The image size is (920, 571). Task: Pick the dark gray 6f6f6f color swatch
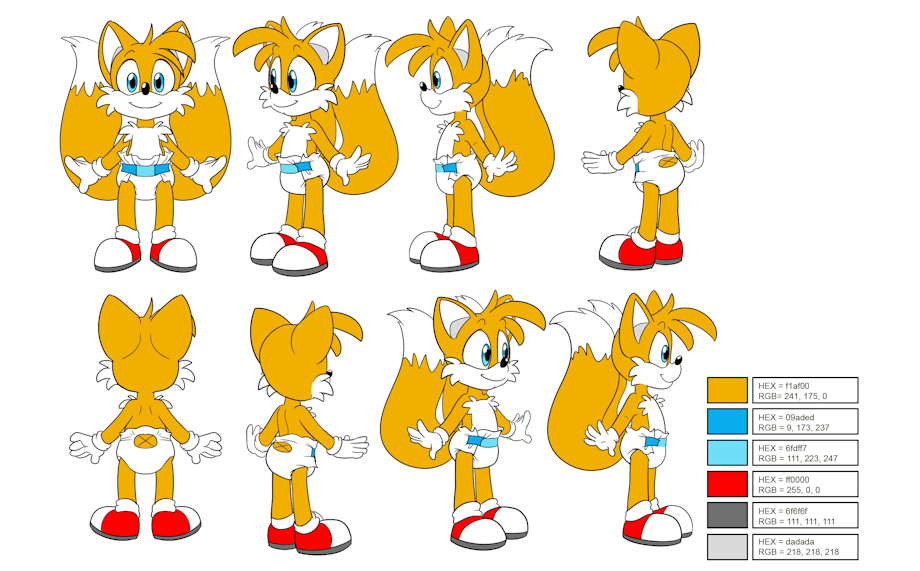(727, 515)
